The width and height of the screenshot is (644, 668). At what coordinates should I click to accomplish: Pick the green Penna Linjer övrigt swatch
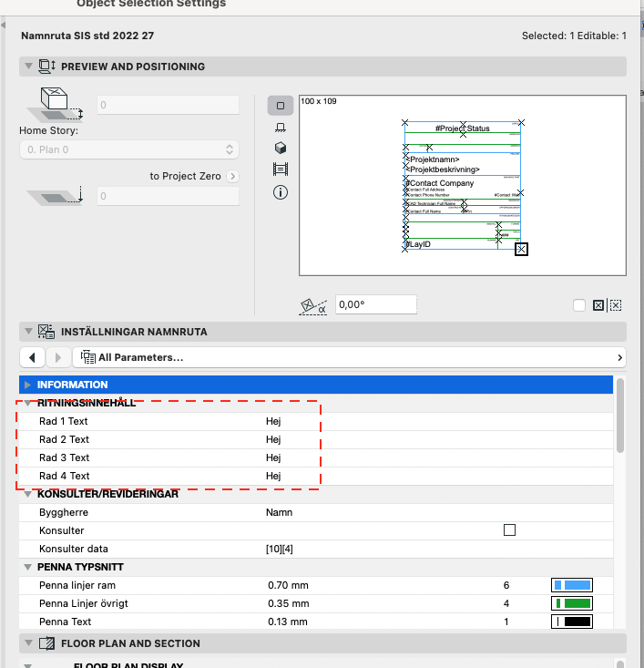(x=572, y=603)
